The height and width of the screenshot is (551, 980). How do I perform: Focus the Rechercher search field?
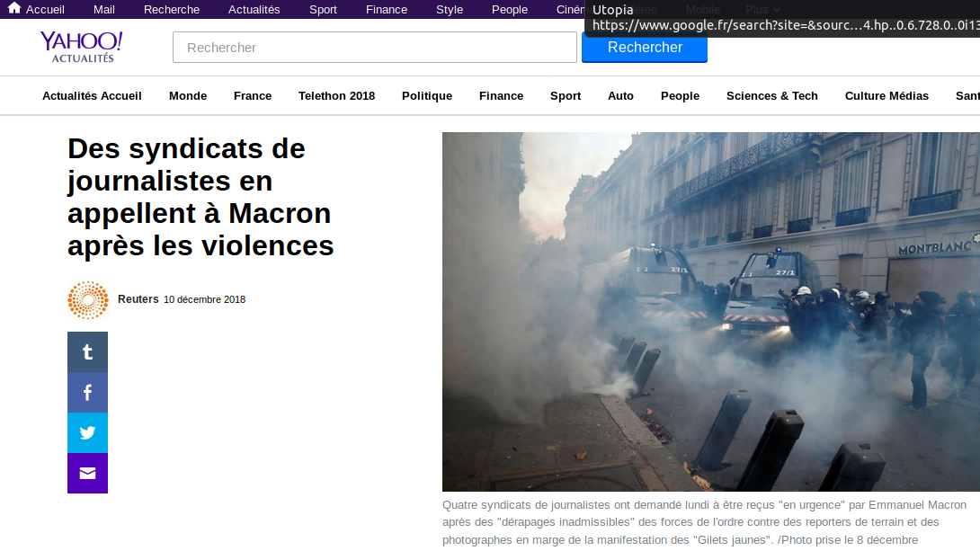[374, 48]
